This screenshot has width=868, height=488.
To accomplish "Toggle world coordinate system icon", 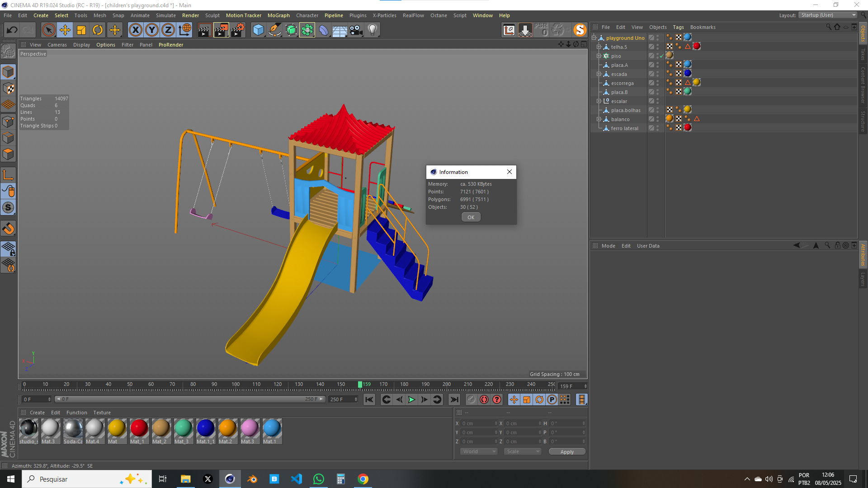I will (x=185, y=30).
